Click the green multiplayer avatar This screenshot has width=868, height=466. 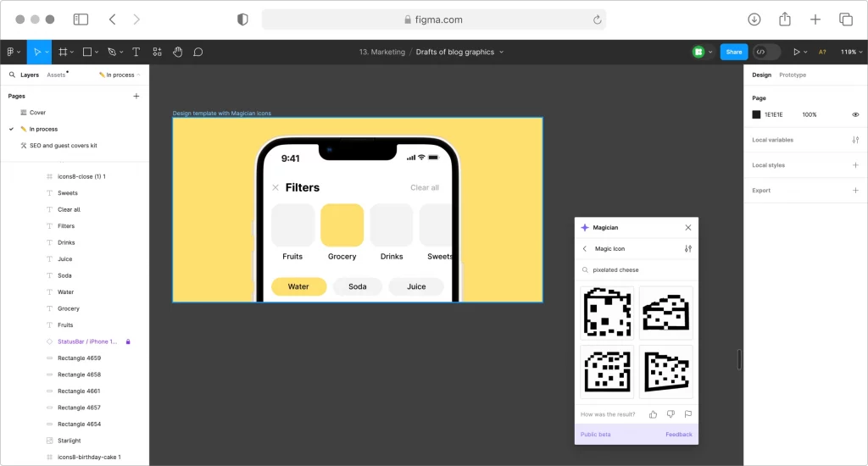tap(698, 52)
